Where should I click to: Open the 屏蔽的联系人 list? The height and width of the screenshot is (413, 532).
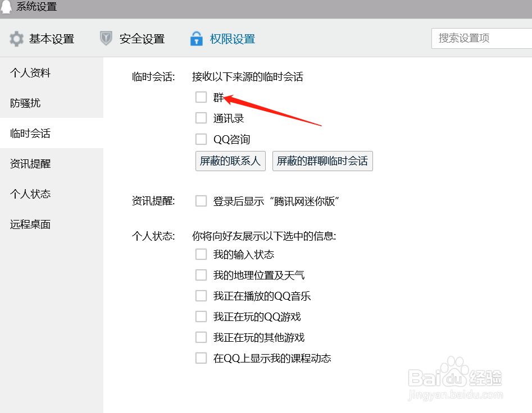click(230, 161)
